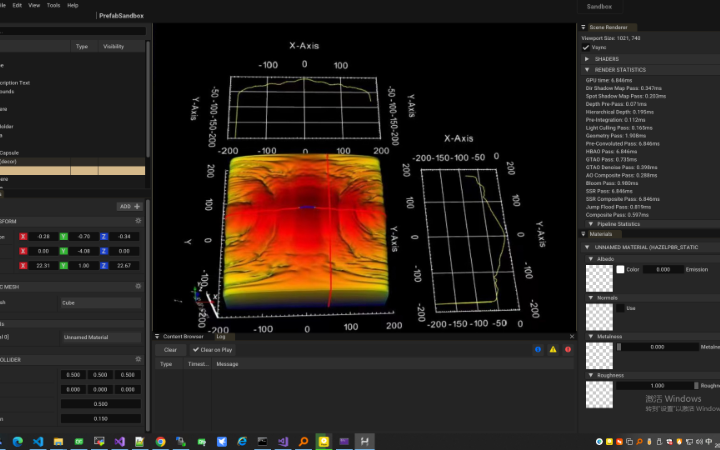720x450 pixels.
Task: Click orange shield icon in system tray
Action: tap(679, 442)
